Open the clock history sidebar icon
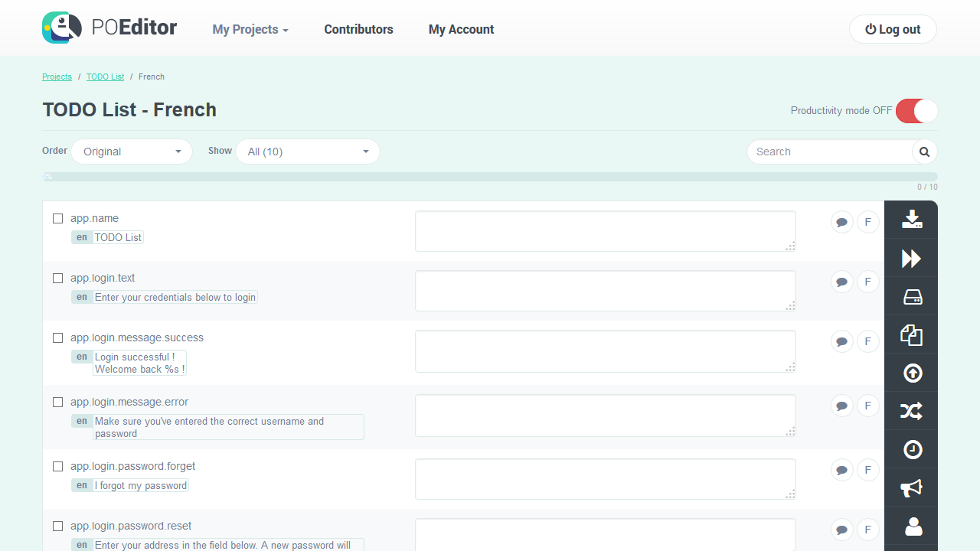 pyautogui.click(x=911, y=449)
